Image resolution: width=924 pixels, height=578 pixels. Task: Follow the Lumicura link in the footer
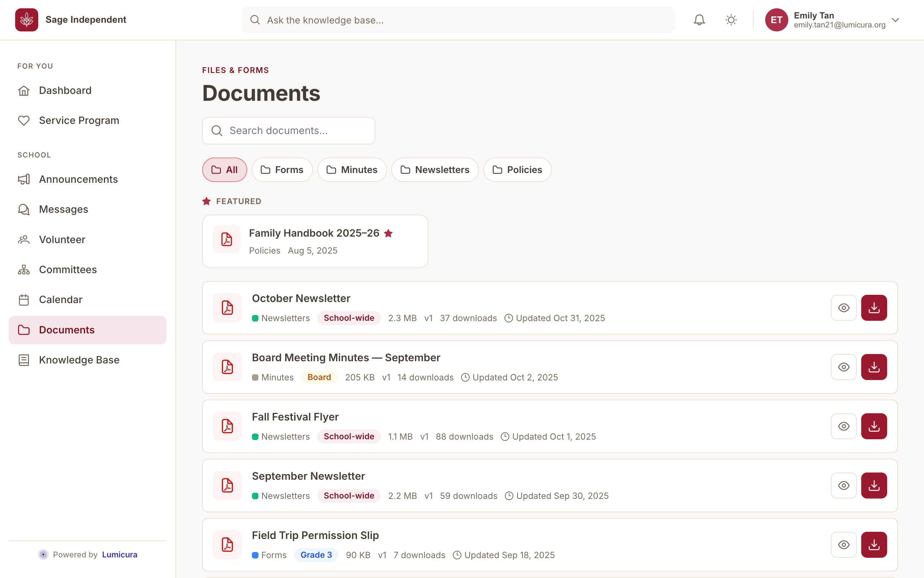[119, 555]
